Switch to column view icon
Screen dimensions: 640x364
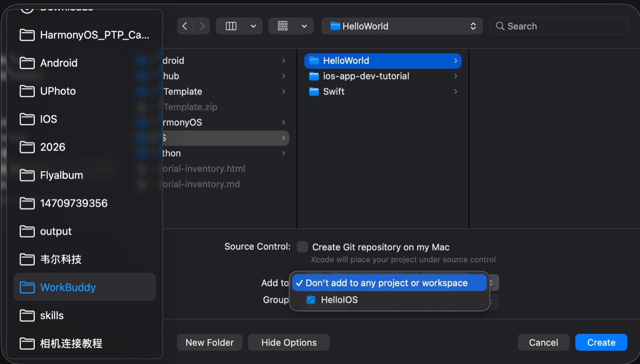point(231,26)
